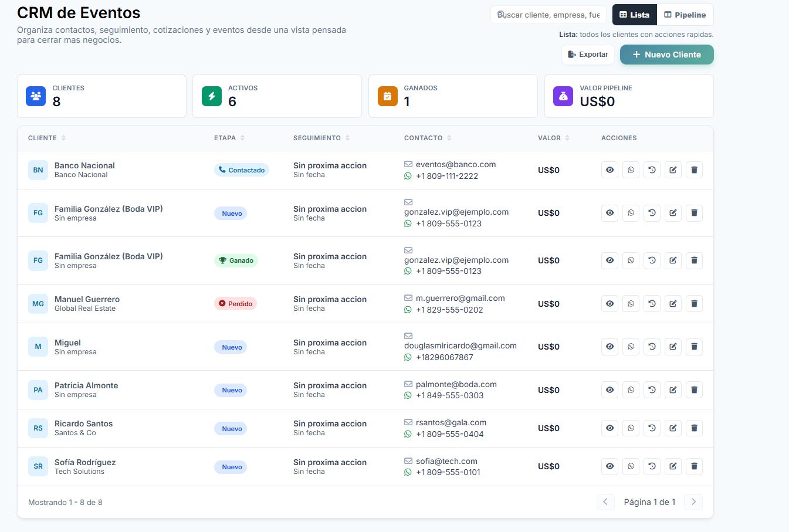
Task: Sort table by Contacto column
Action: pos(428,138)
